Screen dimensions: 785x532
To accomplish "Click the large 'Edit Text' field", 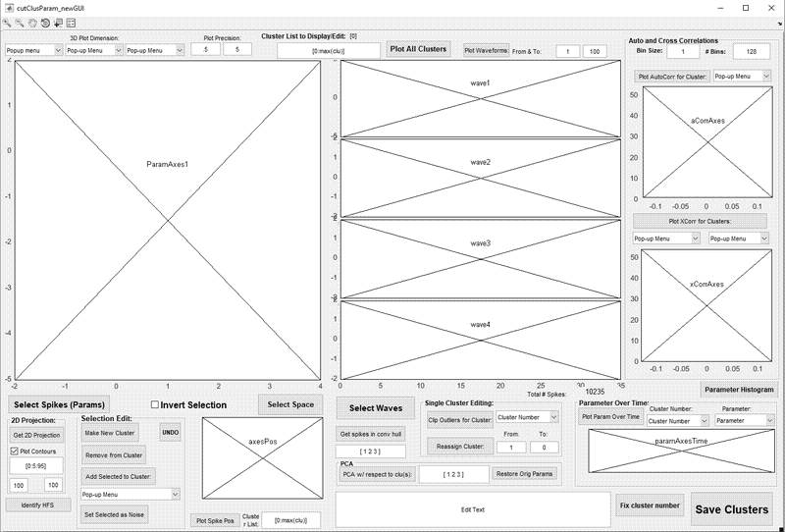I will [473, 509].
